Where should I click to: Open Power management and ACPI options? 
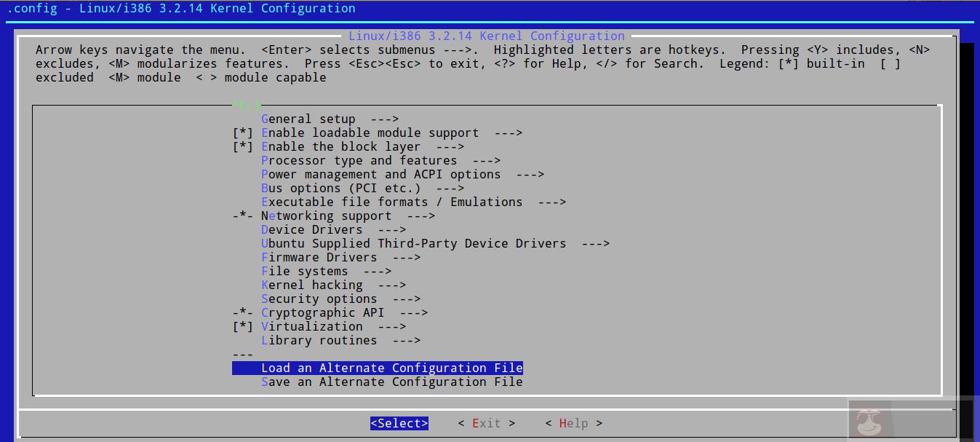381,175
